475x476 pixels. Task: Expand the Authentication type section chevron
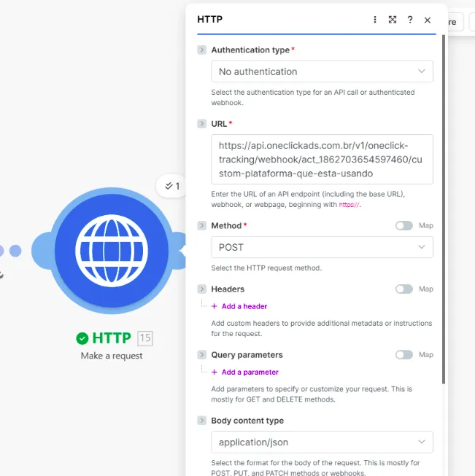(x=202, y=50)
